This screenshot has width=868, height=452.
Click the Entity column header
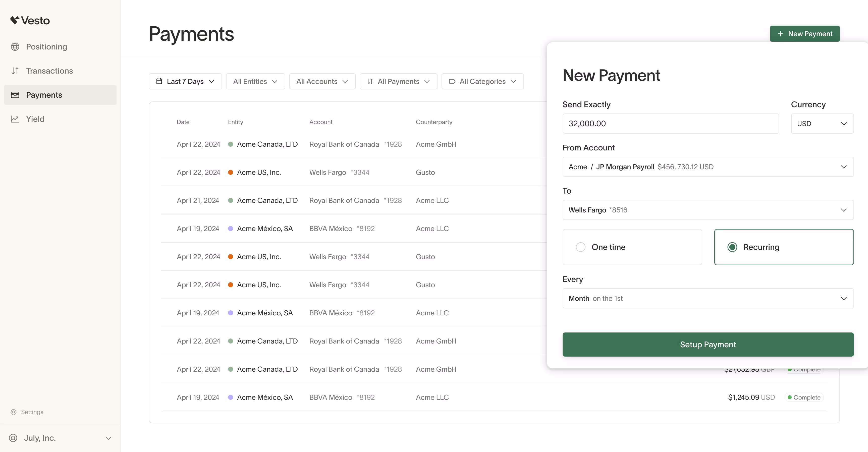pyautogui.click(x=236, y=122)
